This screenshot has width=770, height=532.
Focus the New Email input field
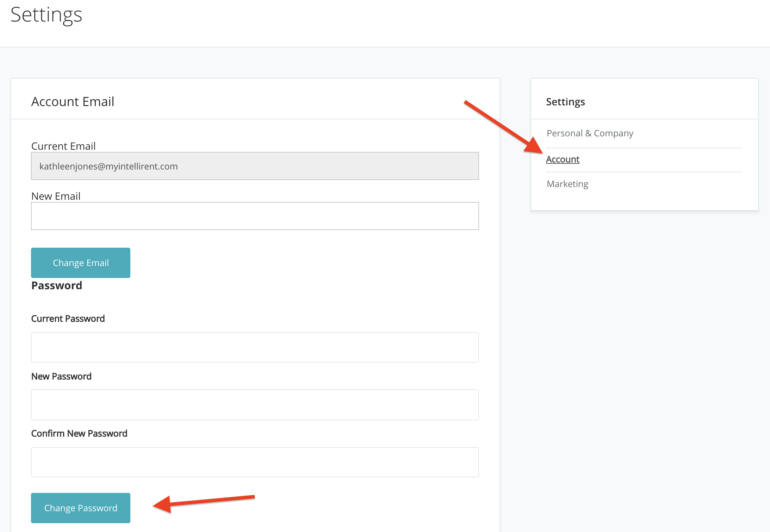255,216
